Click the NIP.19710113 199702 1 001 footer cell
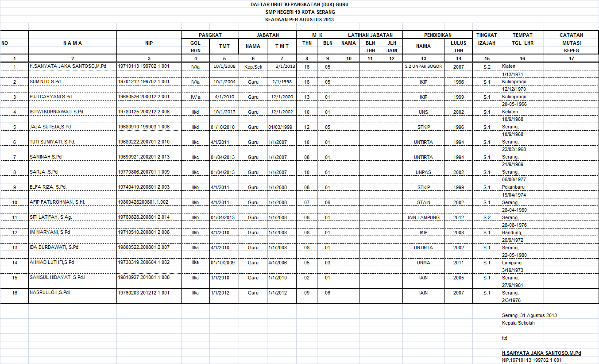 point(532,360)
